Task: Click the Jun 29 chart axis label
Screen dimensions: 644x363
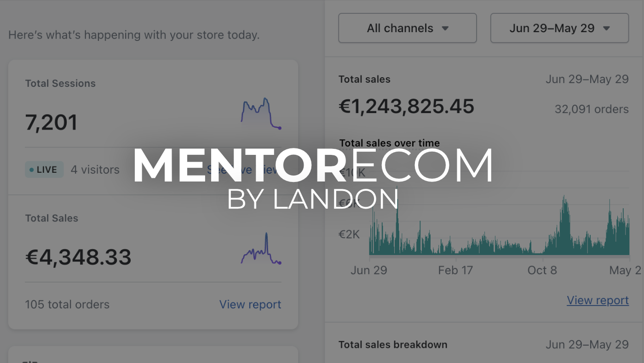Action: click(368, 270)
